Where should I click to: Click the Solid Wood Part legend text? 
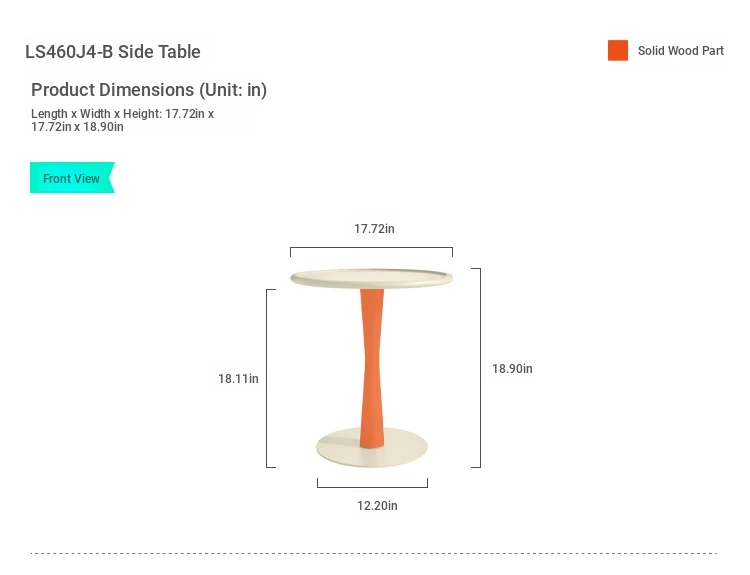click(680, 51)
